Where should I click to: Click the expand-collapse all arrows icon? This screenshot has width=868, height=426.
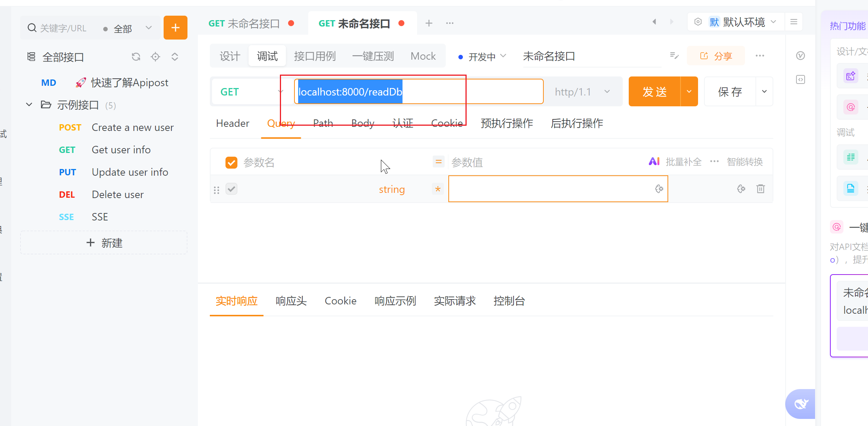point(175,57)
